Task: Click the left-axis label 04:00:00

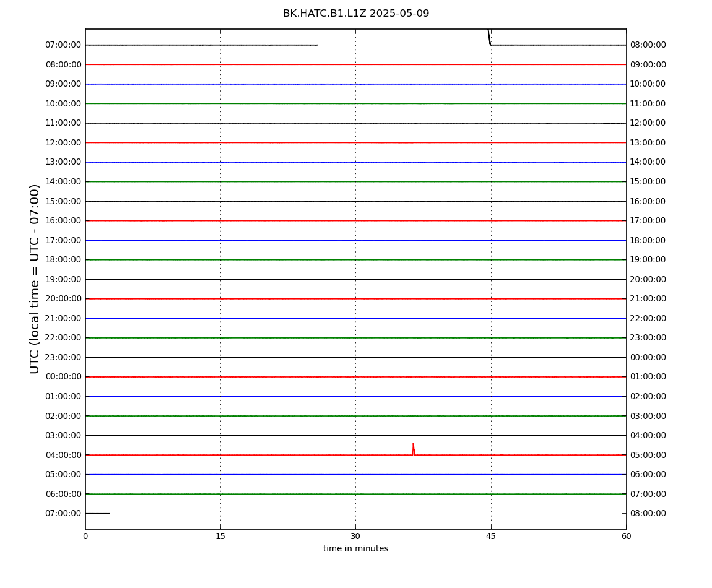Action: pos(63,455)
